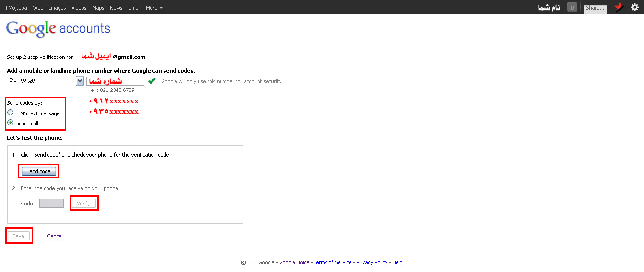
Task: Go to Web in the top bar
Action: (x=38, y=8)
